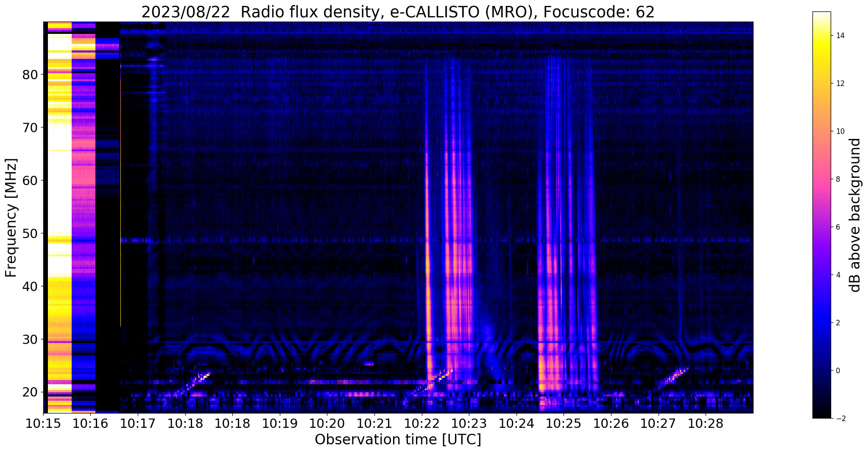Click the 'dB above background' colorbar label

(x=855, y=215)
